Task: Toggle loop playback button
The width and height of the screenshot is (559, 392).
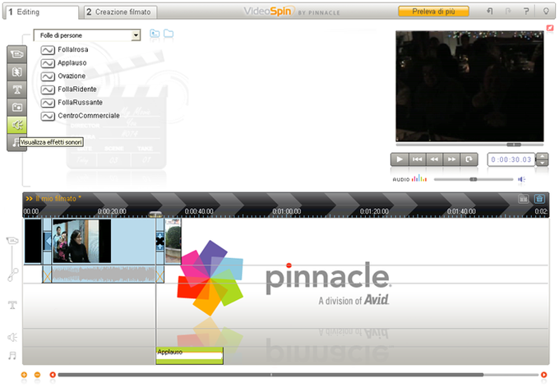Action: coord(469,159)
